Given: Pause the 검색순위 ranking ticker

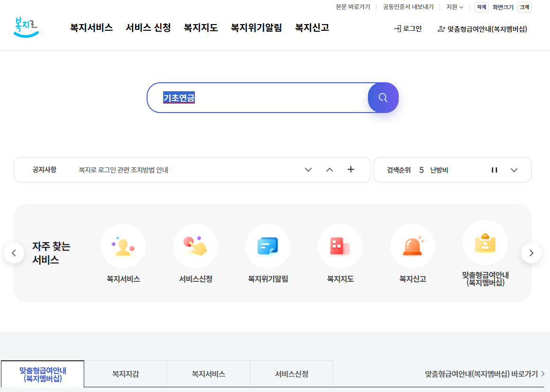Looking at the screenshot, I should [x=494, y=169].
